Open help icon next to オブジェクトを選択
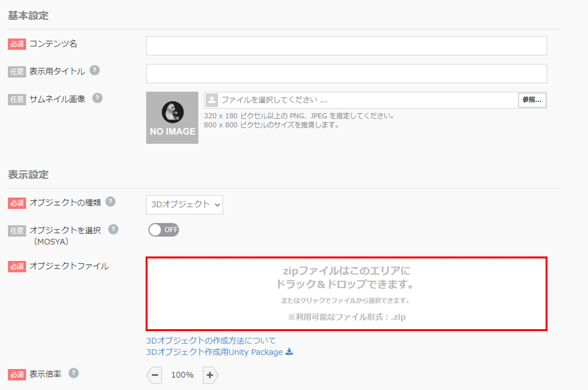The height and width of the screenshot is (390, 588). pyautogui.click(x=113, y=229)
